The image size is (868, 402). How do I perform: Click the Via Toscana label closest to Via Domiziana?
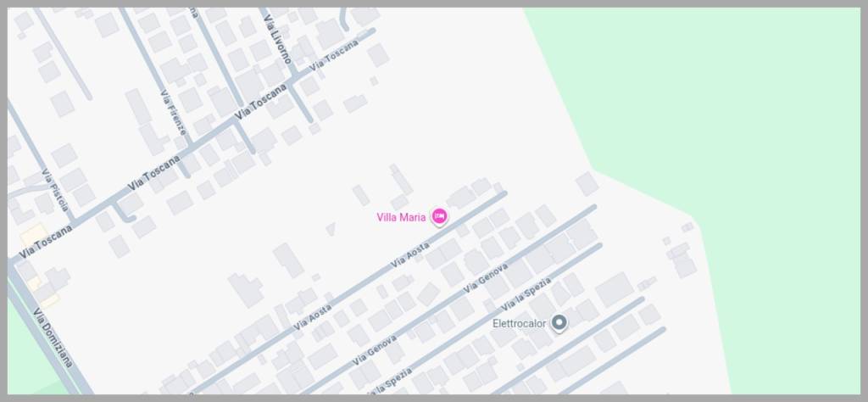point(46,242)
